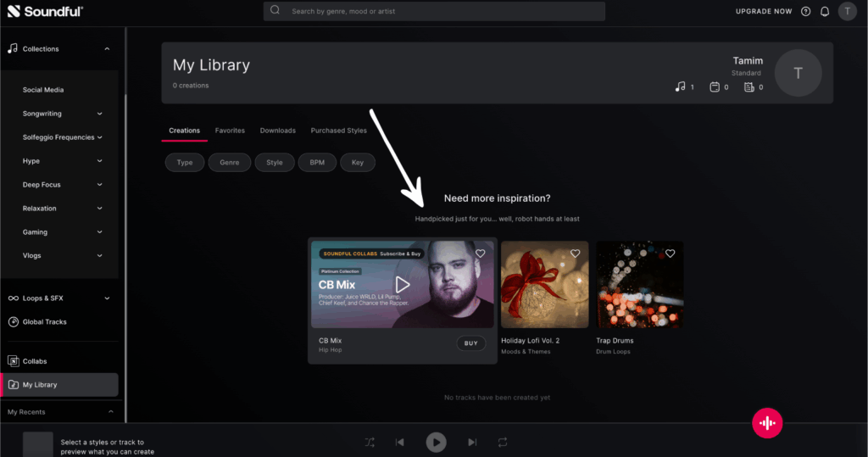Open the Genre filter pill
The width and height of the screenshot is (868, 457).
coord(230,163)
